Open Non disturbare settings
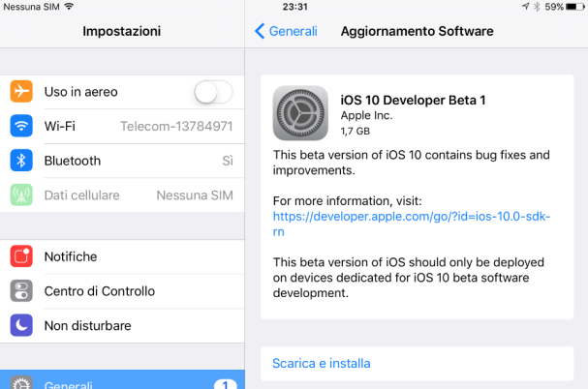This screenshot has height=389, width=588. 122,326
